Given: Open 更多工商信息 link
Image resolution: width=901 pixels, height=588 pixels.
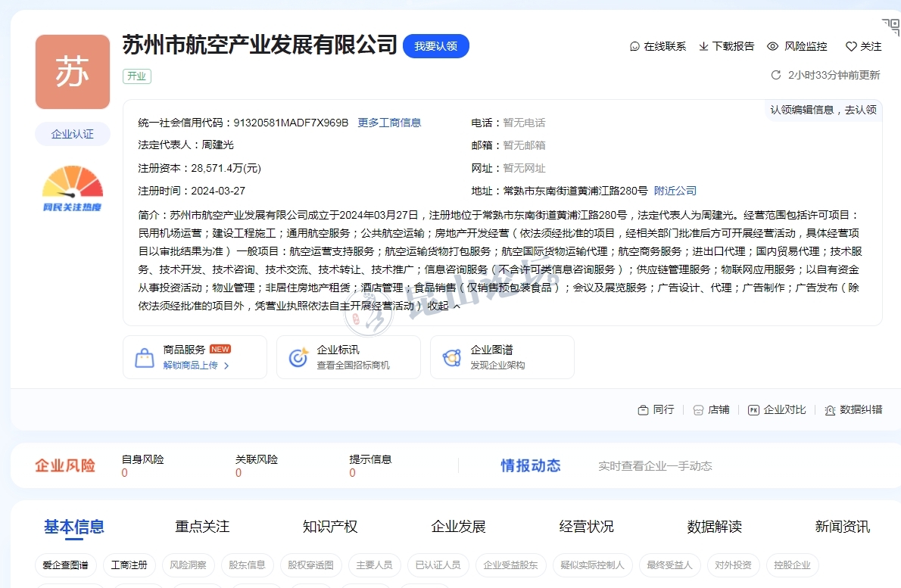Looking at the screenshot, I should [389, 123].
